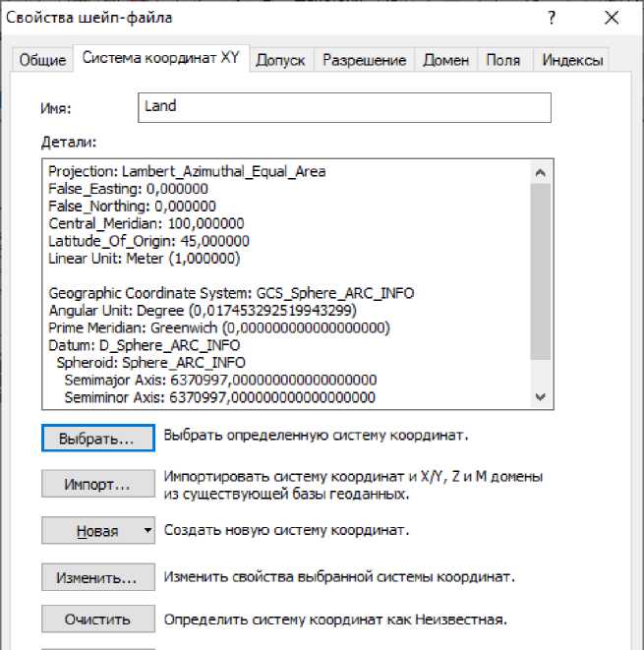Click the Создать новую систему координат text

[286, 530]
